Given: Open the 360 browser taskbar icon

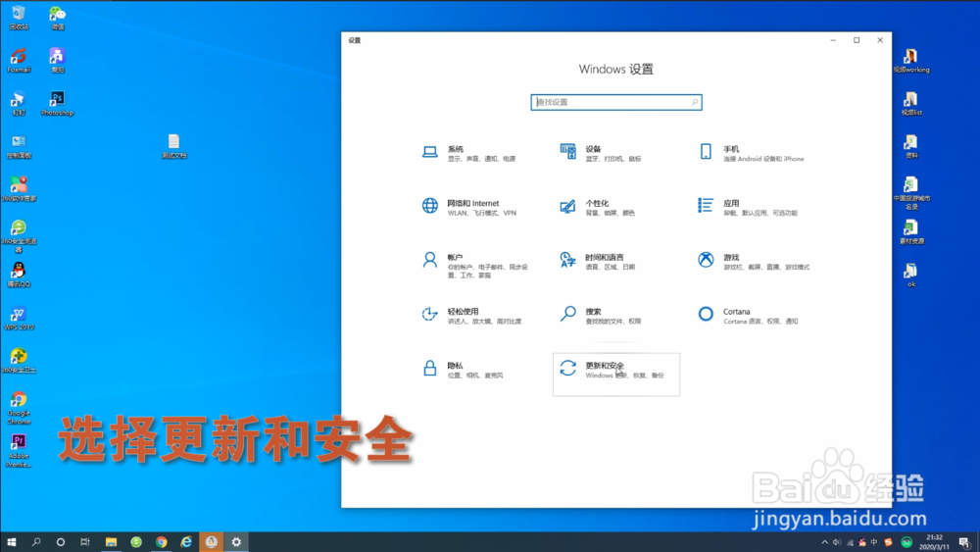Looking at the screenshot, I should coord(135,542).
